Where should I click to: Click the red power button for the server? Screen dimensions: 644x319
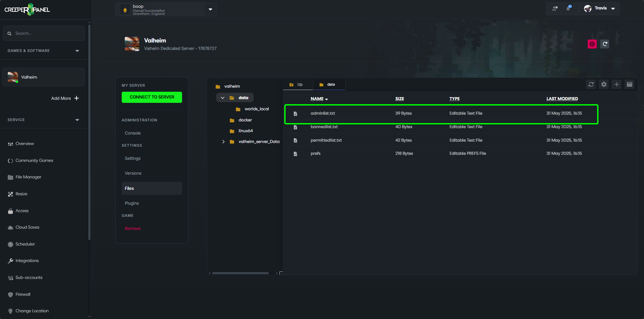pyautogui.click(x=592, y=44)
